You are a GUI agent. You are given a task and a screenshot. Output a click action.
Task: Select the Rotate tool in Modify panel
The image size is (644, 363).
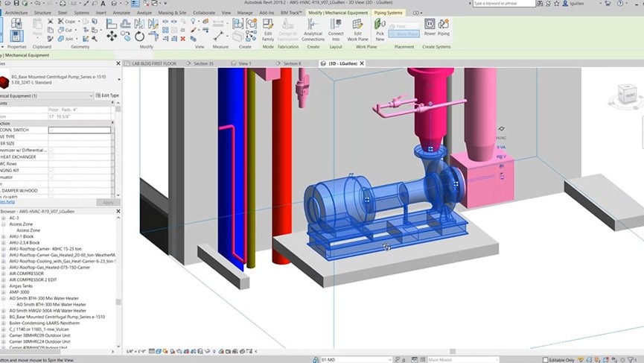(139, 37)
